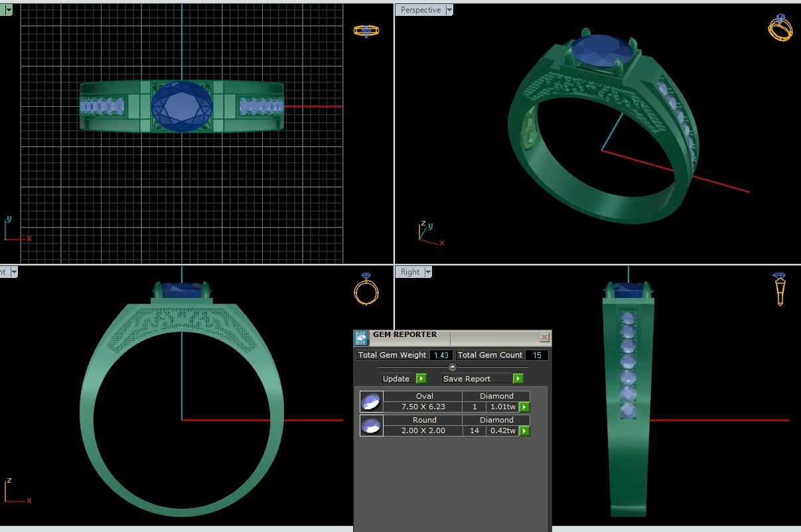Click the Total Gem Weight value field
Viewport: 801px width, 532px height.
[441, 355]
